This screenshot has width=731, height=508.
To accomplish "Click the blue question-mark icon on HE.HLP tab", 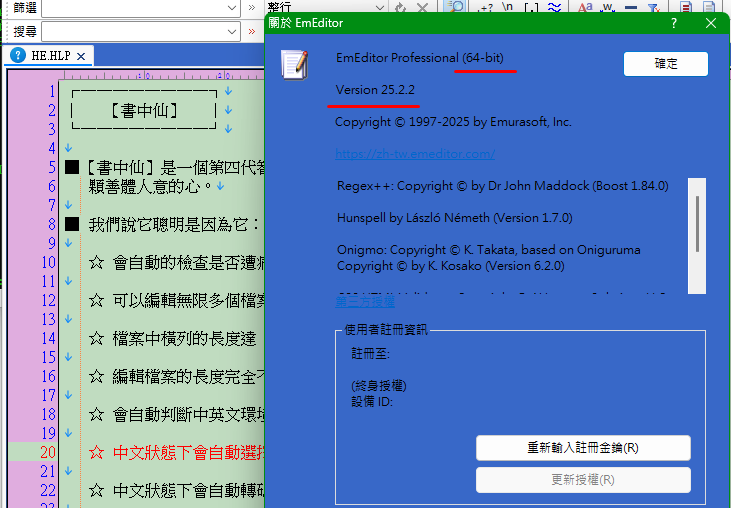I will [x=18, y=55].
